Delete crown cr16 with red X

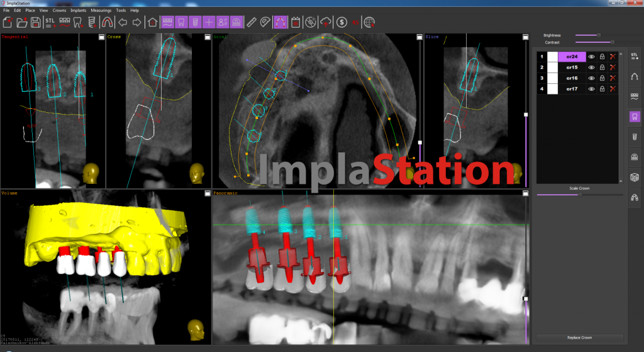pyautogui.click(x=613, y=78)
